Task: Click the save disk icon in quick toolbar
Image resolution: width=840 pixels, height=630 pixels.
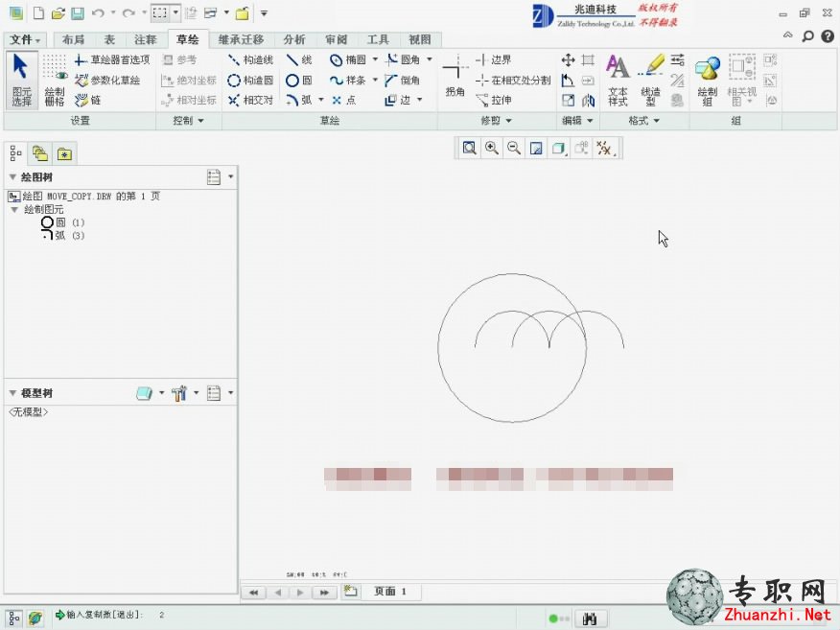Action: pyautogui.click(x=78, y=13)
